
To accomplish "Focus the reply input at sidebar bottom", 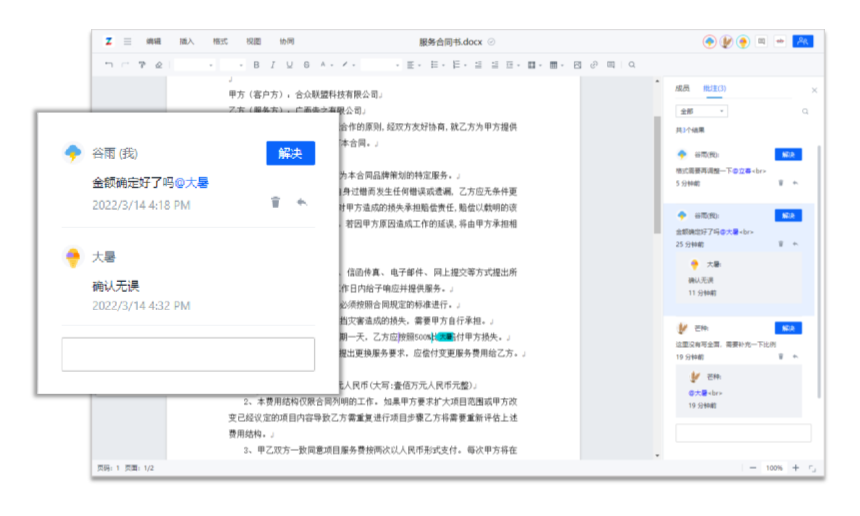I will pos(743,433).
